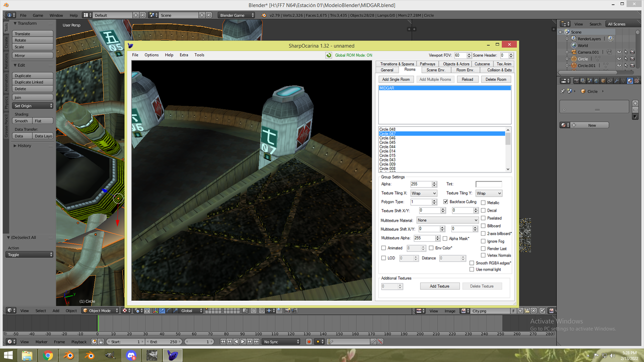The width and height of the screenshot is (644, 362).
Task: Switch to Scene Env. tab
Action: 436,70
